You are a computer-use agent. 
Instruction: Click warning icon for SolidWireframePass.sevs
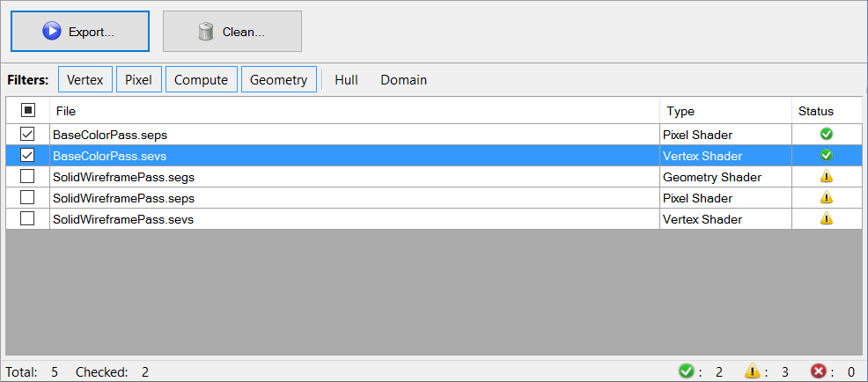coord(827,218)
